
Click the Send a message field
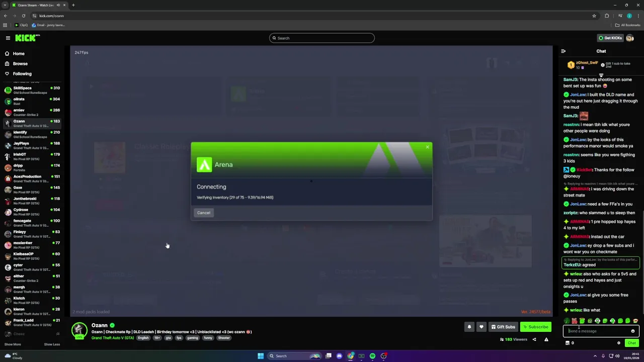(x=598, y=331)
